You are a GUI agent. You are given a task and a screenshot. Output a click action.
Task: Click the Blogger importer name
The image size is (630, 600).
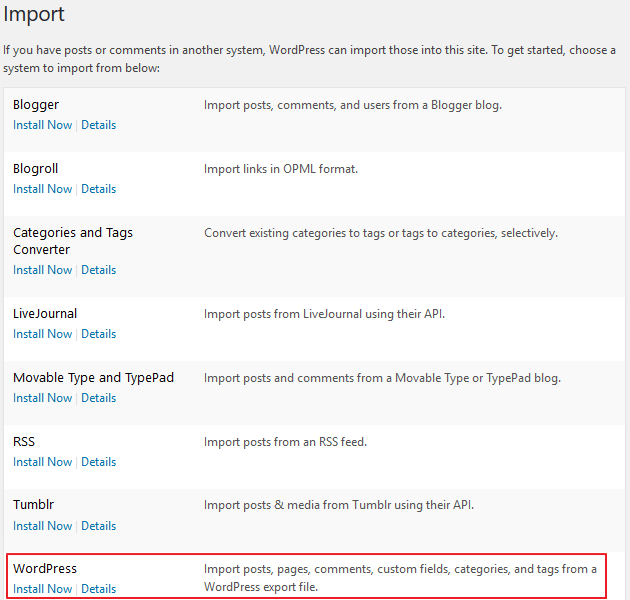[36, 105]
